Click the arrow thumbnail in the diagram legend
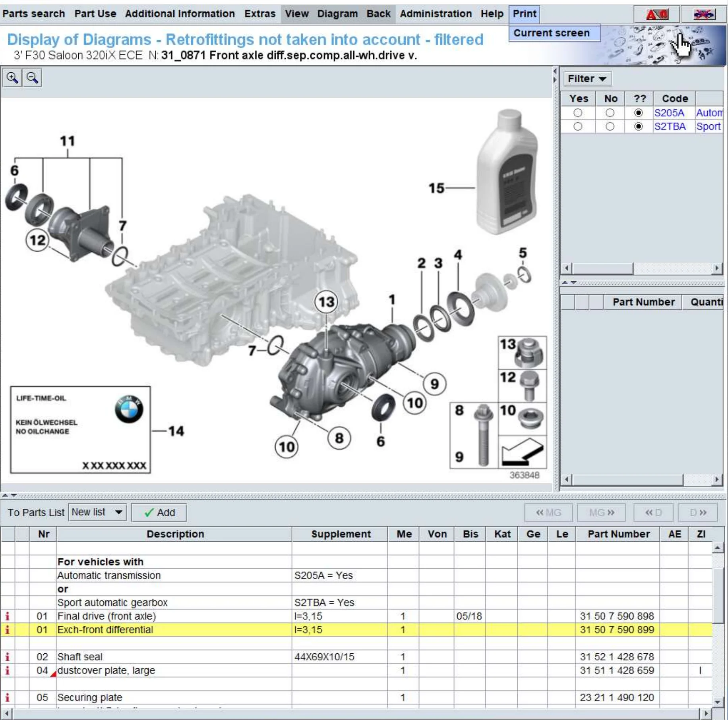The image size is (728, 720). 522,452
